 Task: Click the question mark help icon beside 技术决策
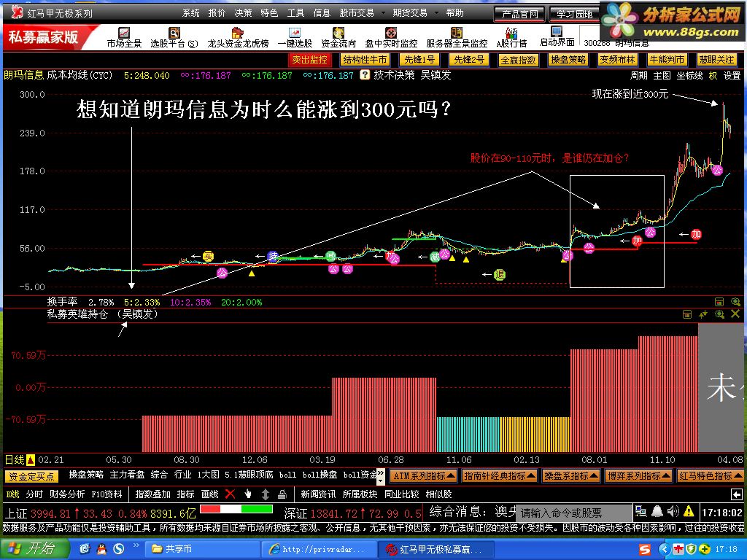(x=365, y=75)
